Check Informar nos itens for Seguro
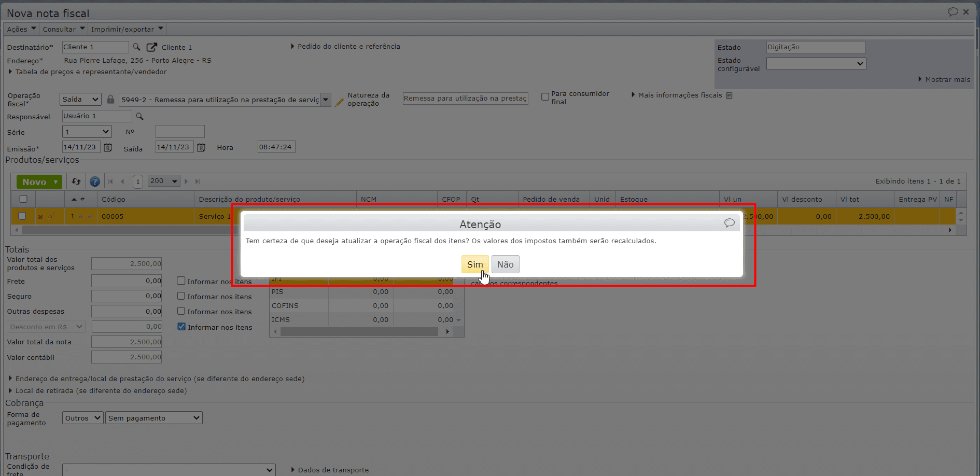 click(x=181, y=296)
